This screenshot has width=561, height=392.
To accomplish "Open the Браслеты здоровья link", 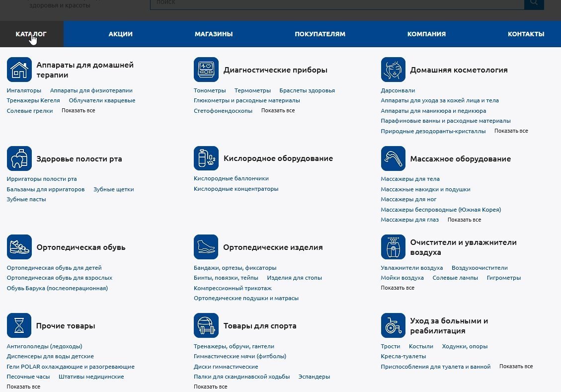I will tap(308, 90).
